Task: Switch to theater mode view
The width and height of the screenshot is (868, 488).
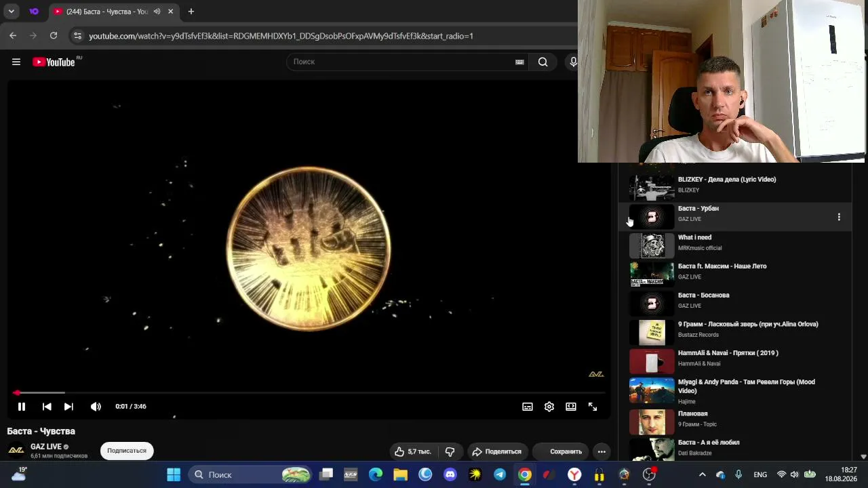Action: 571,407
